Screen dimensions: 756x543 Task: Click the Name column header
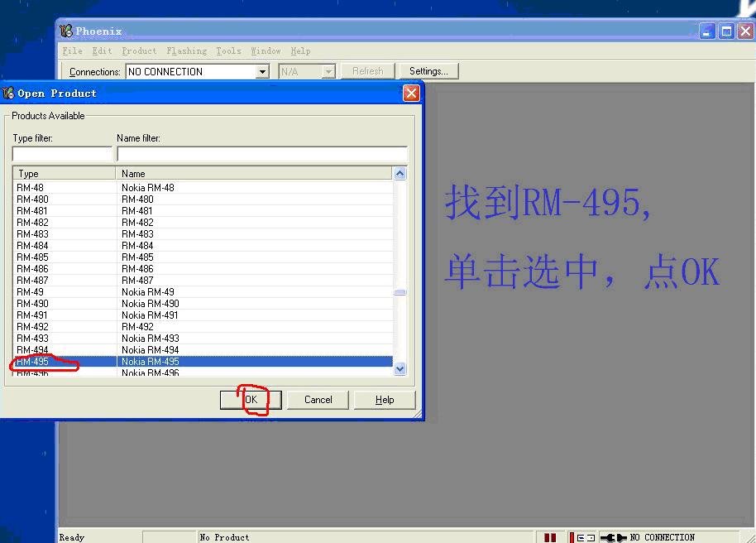165,173
